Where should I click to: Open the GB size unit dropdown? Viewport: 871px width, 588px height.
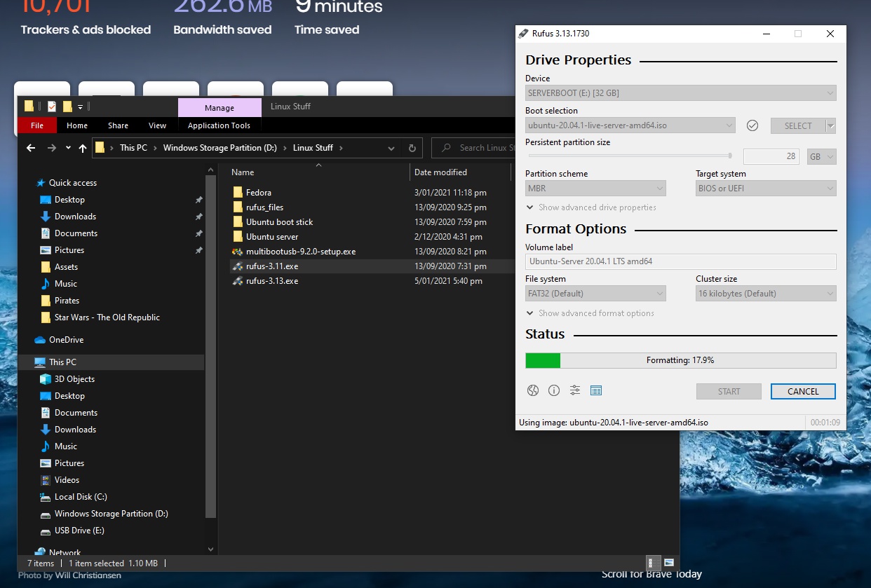coord(822,156)
